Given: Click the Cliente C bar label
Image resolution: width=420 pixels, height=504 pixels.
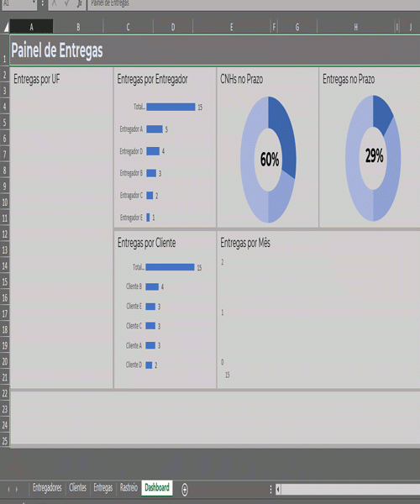Looking at the screenshot, I should pyautogui.click(x=134, y=326).
